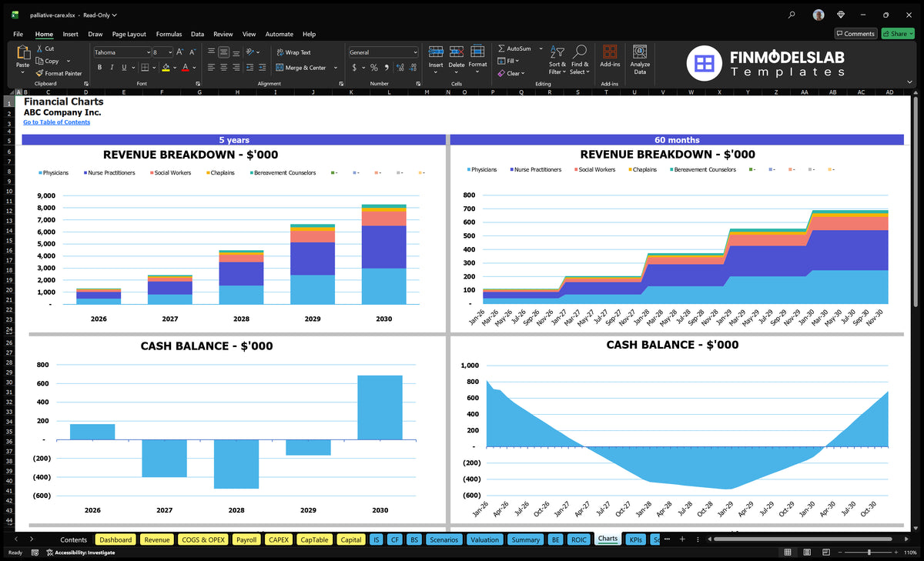
Task: Select the Format Painter brush
Action: (x=39, y=73)
